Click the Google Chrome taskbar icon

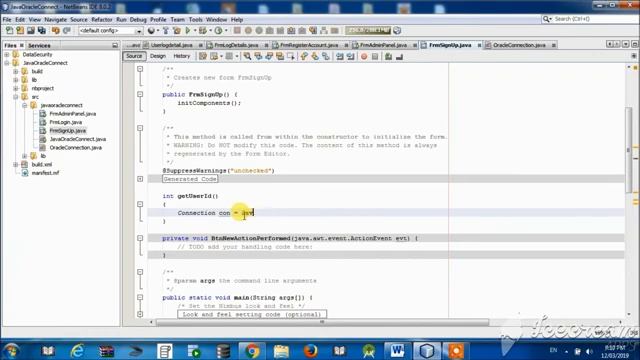coord(252,351)
